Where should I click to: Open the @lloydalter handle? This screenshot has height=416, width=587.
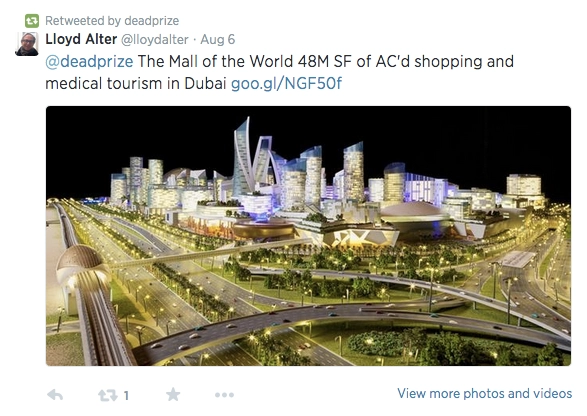pos(155,40)
